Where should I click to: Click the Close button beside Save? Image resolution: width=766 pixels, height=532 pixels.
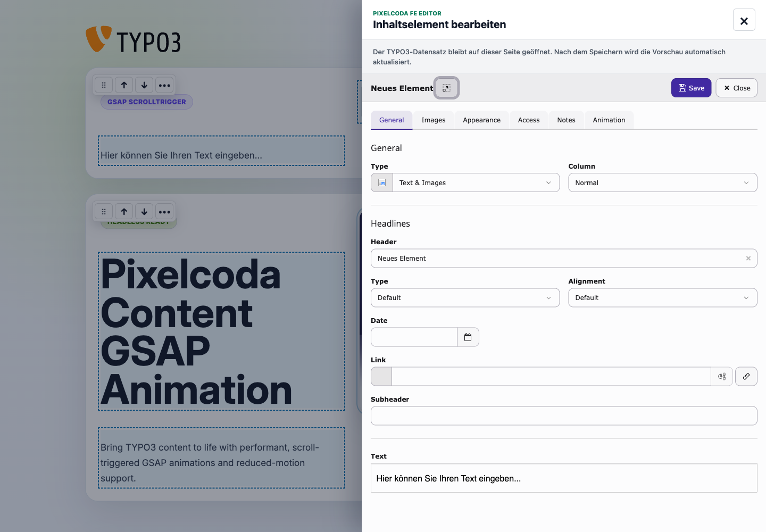[x=736, y=88]
